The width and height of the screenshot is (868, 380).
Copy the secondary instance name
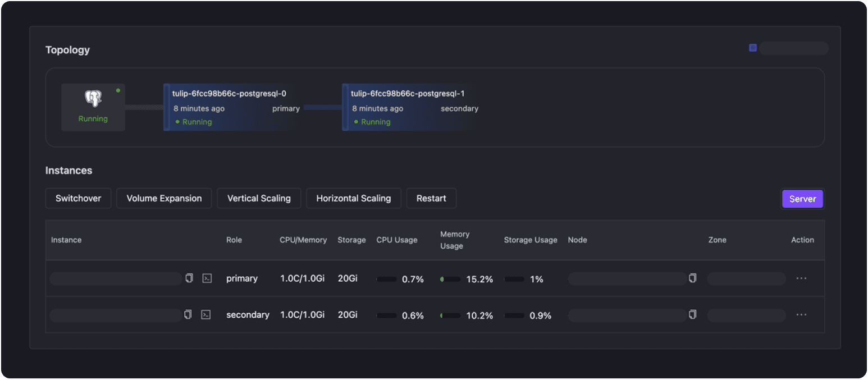pyautogui.click(x=188, y=314)
